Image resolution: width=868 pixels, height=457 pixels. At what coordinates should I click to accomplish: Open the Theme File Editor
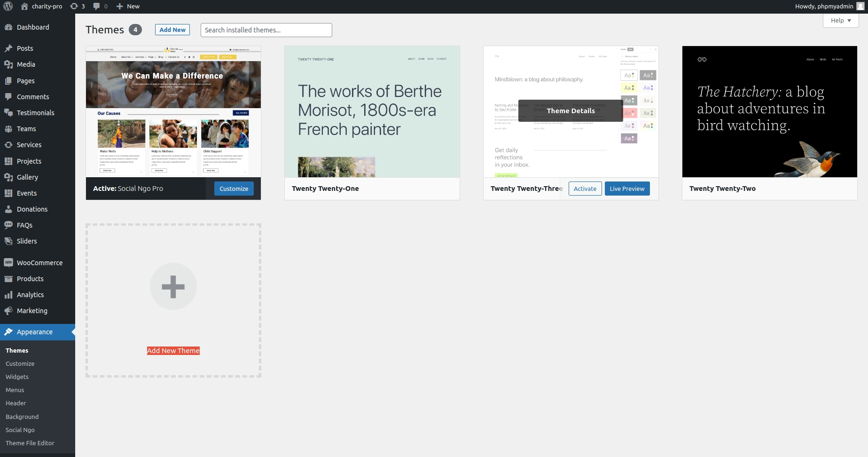click(30, 443)
